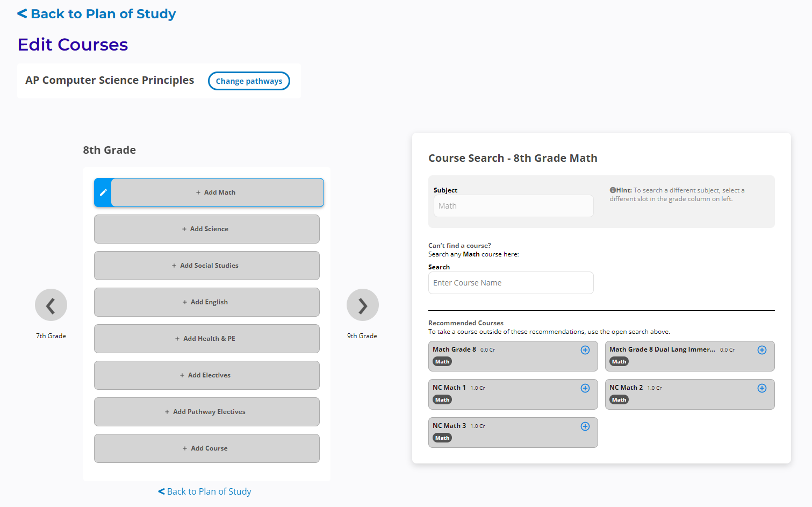The height and width of the screenshot is (507, 812).
Task: Add NC Math 1 with plus icon
Action: 585,388
